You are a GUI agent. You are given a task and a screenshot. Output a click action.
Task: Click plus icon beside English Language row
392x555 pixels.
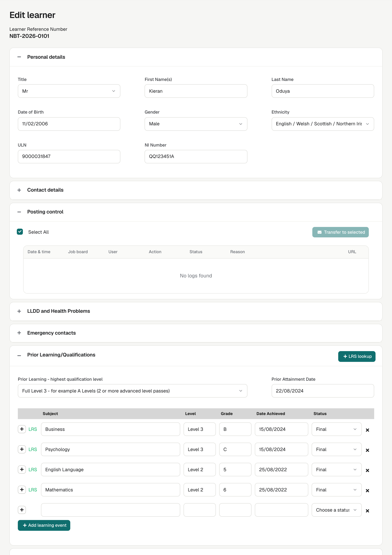tap(22, 469)
